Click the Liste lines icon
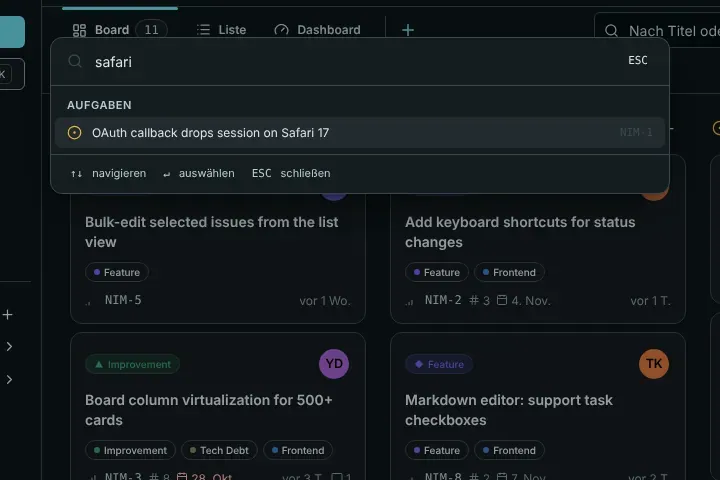Viewport: 720px width, 480px height. click(x=203, y=30)
